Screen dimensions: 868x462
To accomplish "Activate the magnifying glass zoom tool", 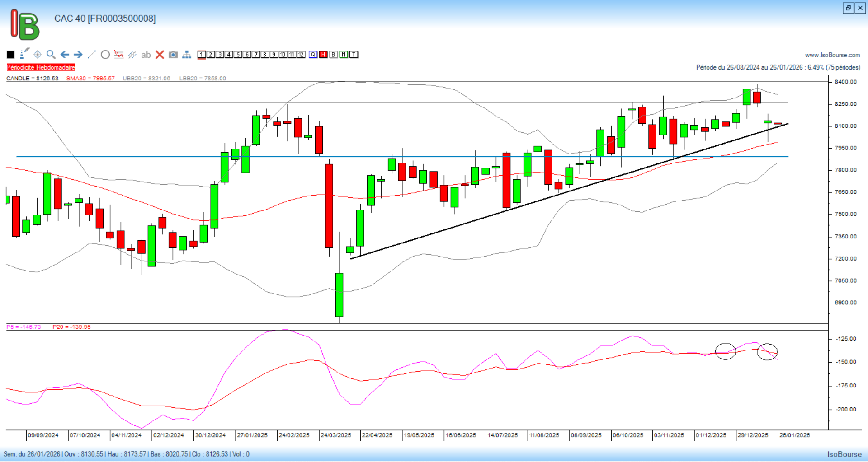I will tap(51, 55).
